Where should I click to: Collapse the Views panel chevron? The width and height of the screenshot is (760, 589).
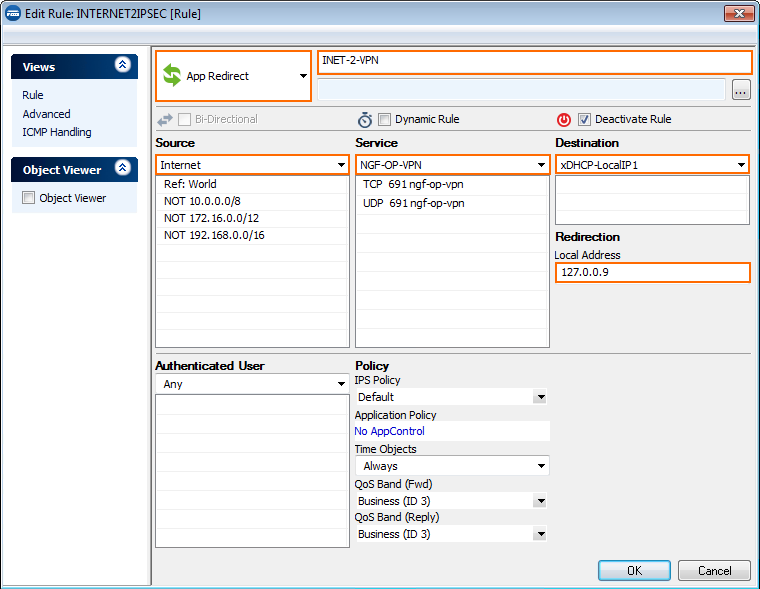(x=123, y=64)
